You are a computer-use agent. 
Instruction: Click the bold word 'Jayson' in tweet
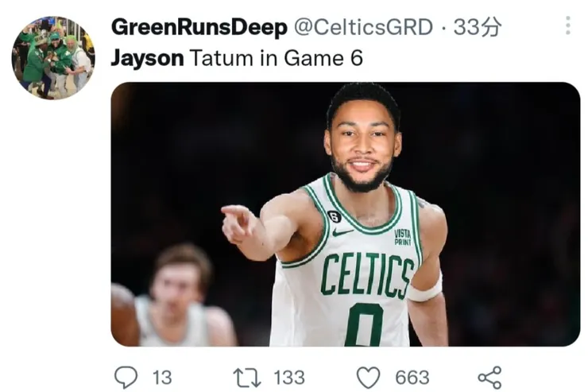pyautogui.click(x=147, y=60)
